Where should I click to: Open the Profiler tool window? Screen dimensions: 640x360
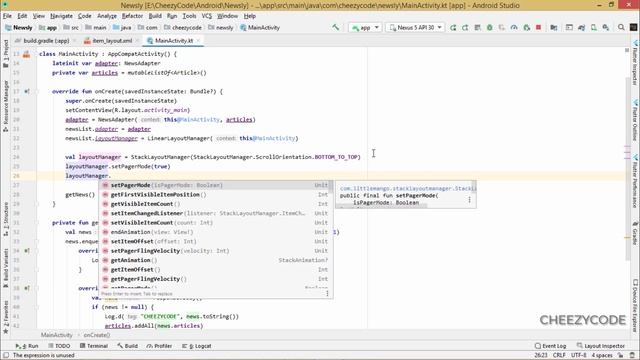click(x=159, y=346)
